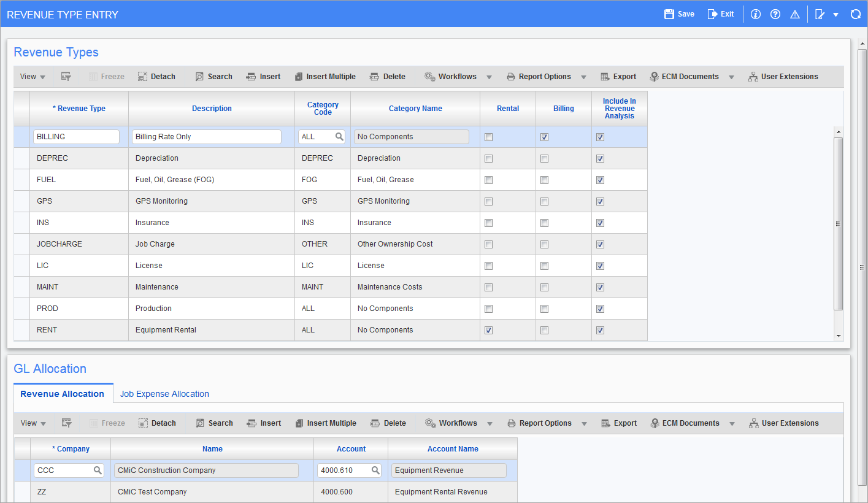Open the information icon in header
Screen dimensions: 868x503
(756, 14)
